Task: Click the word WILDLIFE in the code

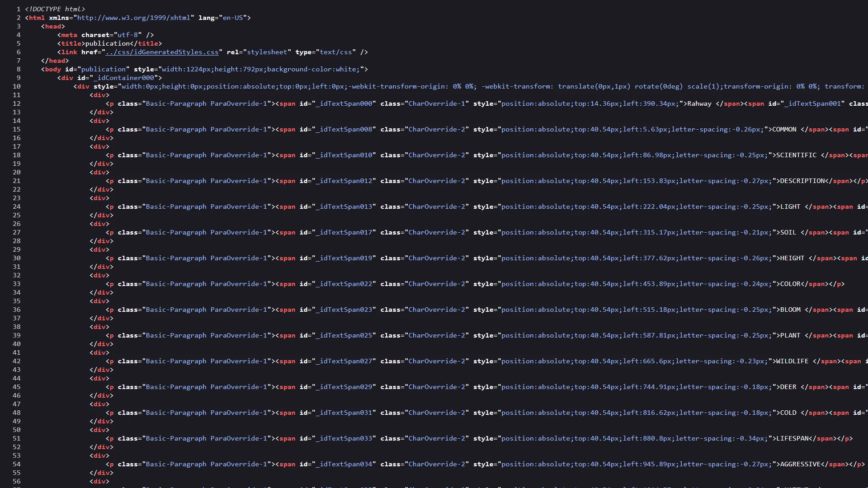Action: tap(792, 361)
